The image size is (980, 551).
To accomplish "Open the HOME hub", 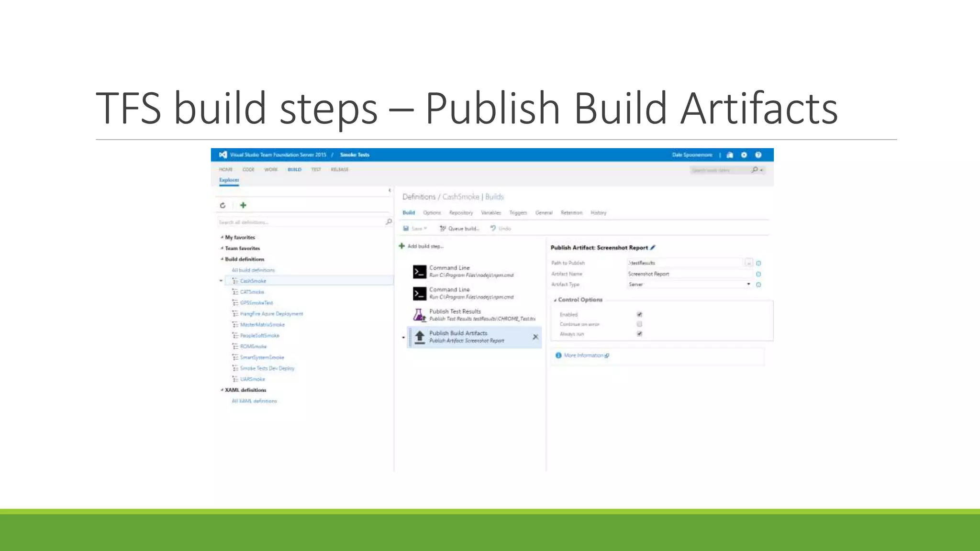I will click(x=225, y=169).
